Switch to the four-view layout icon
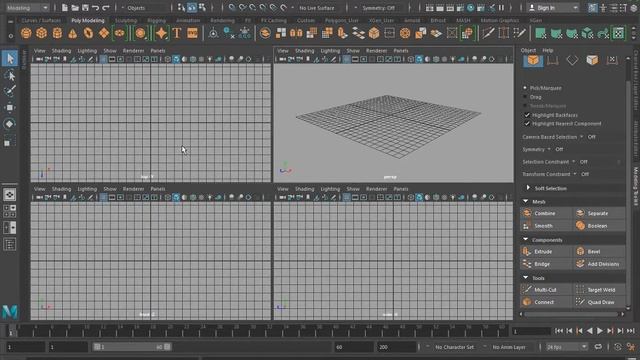 [10, 211]
